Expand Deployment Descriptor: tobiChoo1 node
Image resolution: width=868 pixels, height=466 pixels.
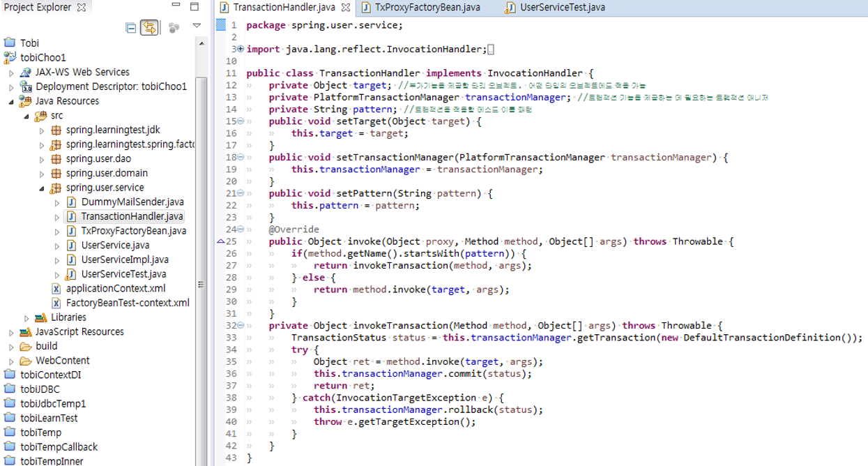click(x=11, y=87)
